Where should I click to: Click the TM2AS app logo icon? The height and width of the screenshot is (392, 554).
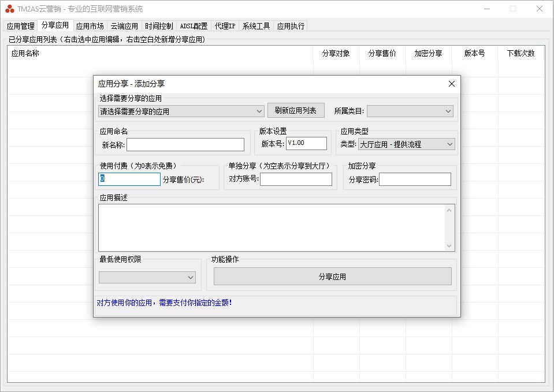9,9
